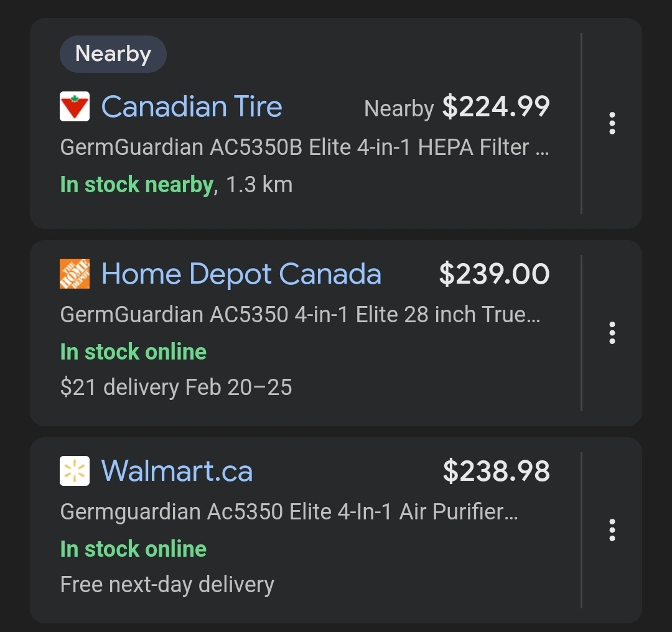This screenshot has width=672, height=632.
Task: Click the Walmart spark logo icon
Action: [75, 471]
